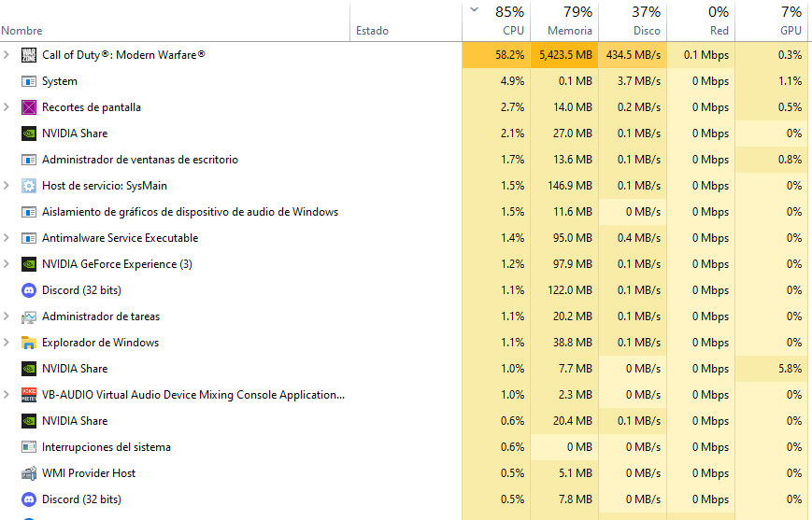Viewport: 812px width, 520px height.
Task: Click the 0.1 Mbps network cell
Action: tap(701, 55)
